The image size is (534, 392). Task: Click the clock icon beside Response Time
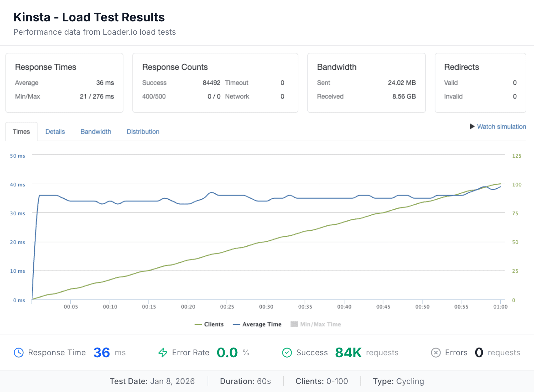click(x=19, y=352)
